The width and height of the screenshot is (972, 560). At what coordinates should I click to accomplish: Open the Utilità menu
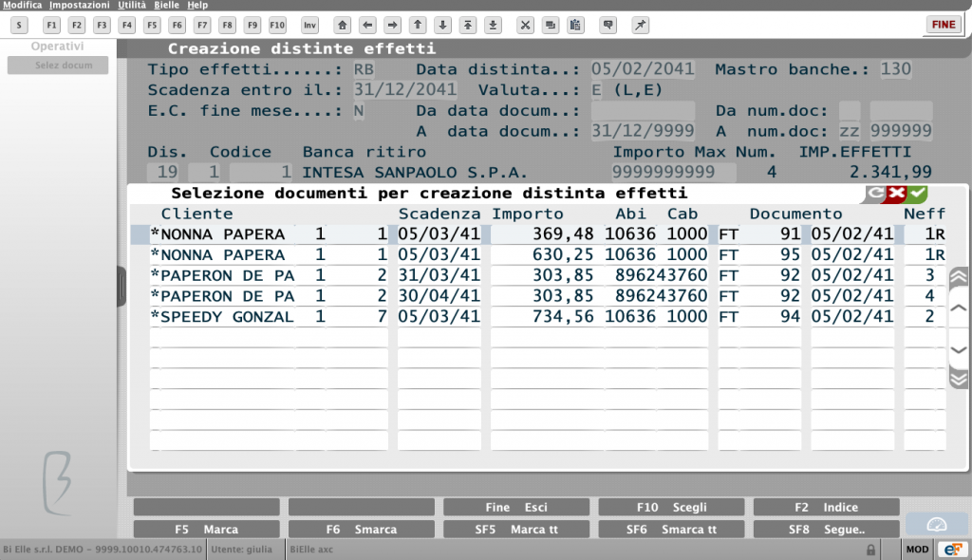(x=132, y=5)
